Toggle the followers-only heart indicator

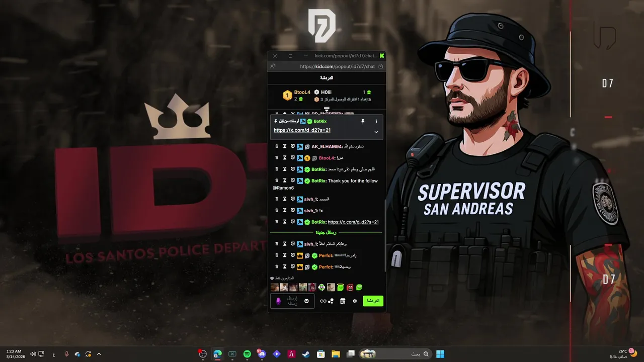(272, 278)
